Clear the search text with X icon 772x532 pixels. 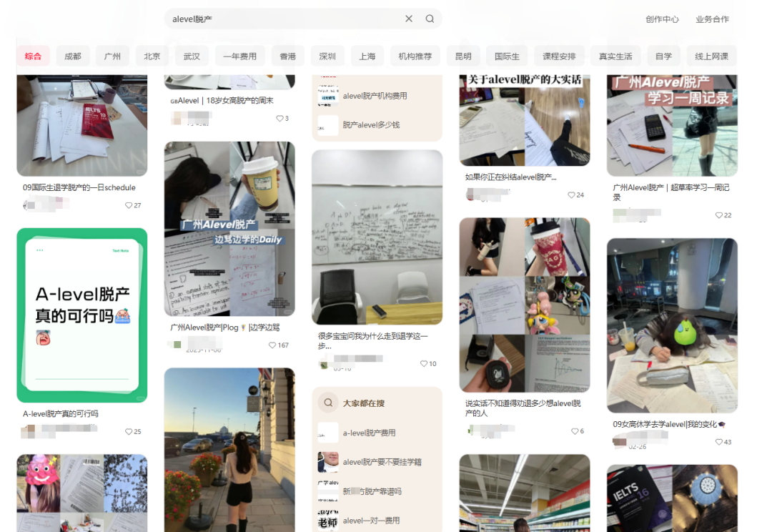[409, 19]
